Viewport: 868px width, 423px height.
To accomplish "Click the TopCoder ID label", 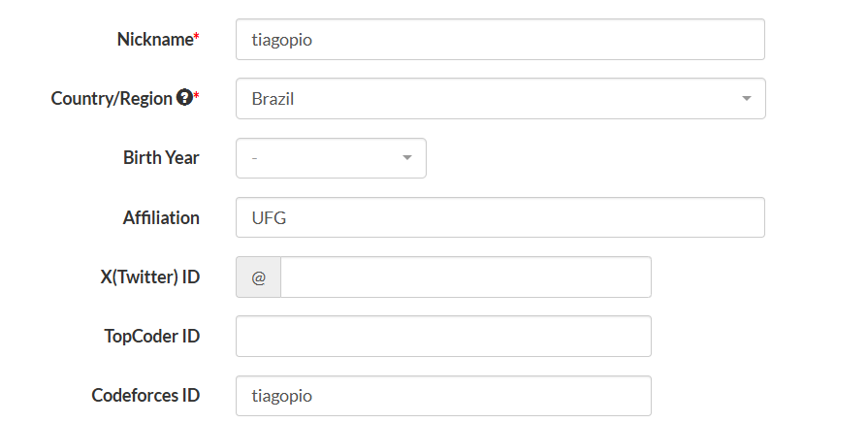I will tap(151, 337).
